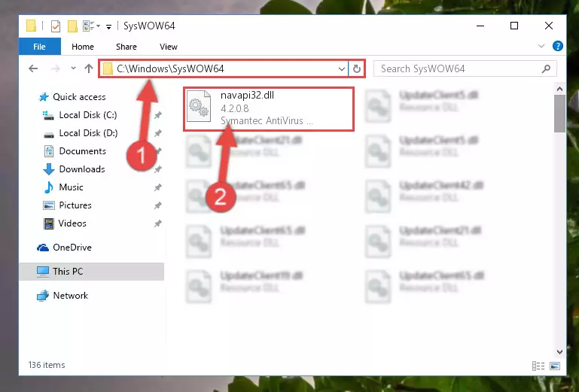Click the pin icon beside Downloads
The width and height of the screenshot is (579, 392).
pos(157,169)
